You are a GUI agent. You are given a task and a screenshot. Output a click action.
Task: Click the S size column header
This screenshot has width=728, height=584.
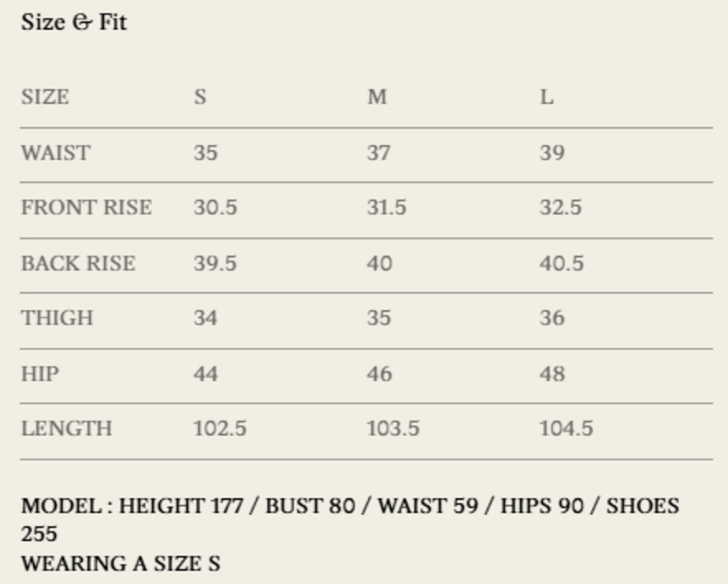pyautogui.click(x=200, y=97)
